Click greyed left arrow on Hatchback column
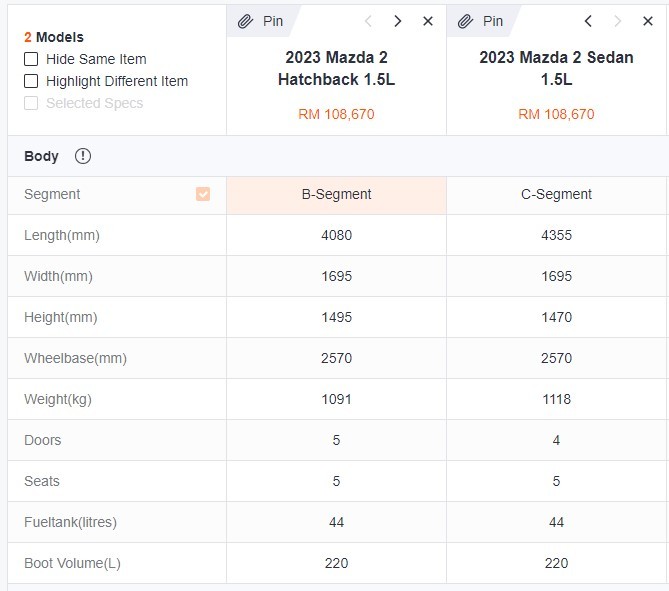This screenshot has height=591, width=669. point(368,21)
